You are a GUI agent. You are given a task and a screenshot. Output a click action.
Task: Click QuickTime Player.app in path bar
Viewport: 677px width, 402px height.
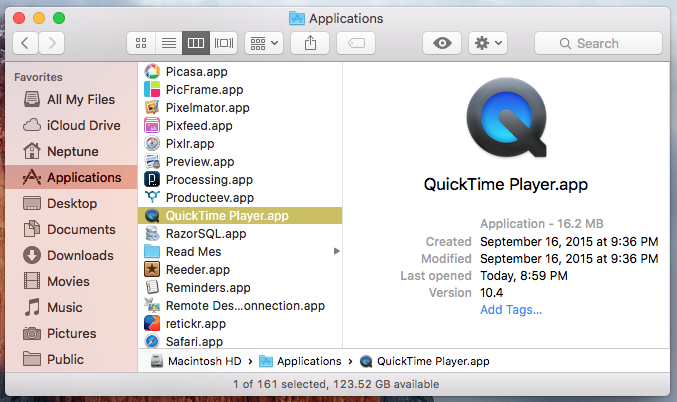point(425,361)
